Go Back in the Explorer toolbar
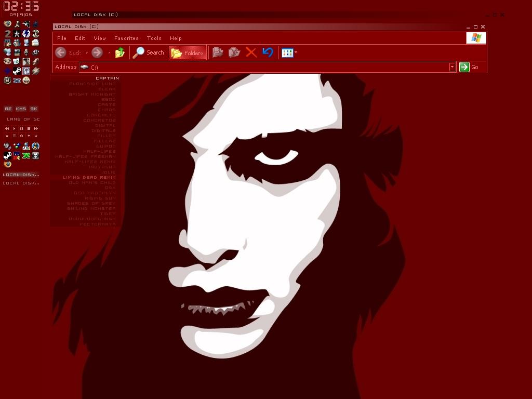Screen dimensions: 532x399 [x=69, y=52]
